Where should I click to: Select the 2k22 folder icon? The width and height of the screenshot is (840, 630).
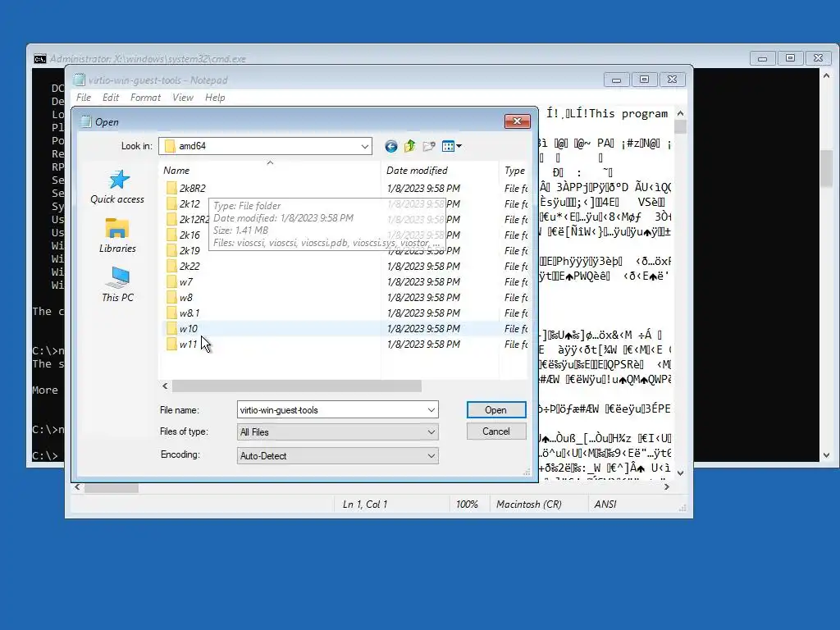coord(171,266)
